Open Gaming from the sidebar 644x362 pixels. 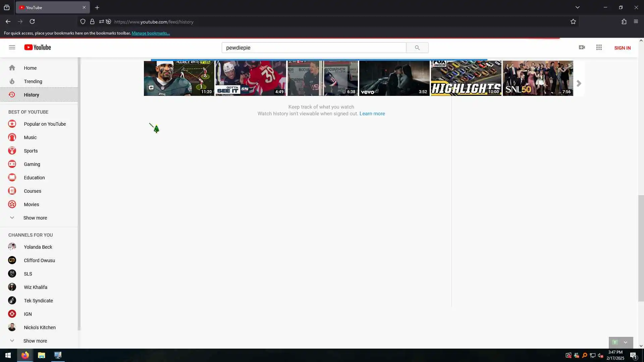point(32,164)
